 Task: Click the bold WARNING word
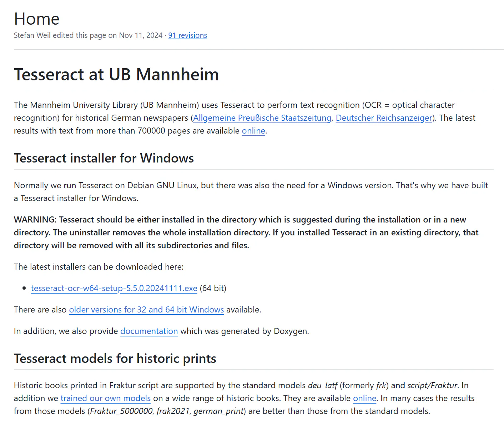coord(35,220)
